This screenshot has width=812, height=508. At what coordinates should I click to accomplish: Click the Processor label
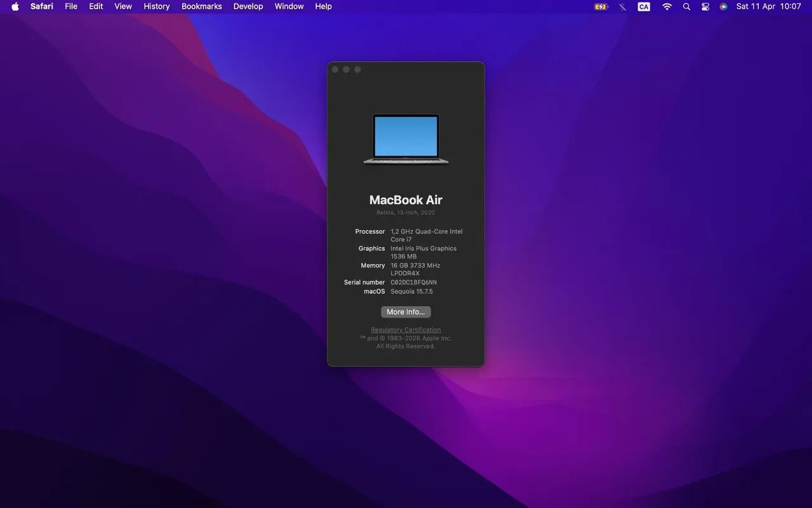(370, 232)
